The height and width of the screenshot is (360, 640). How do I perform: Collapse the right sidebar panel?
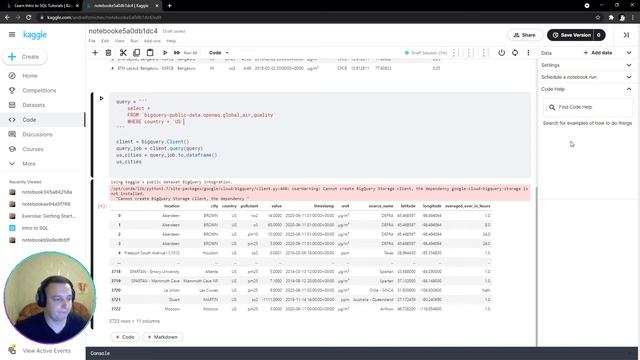tap(626, 35)
